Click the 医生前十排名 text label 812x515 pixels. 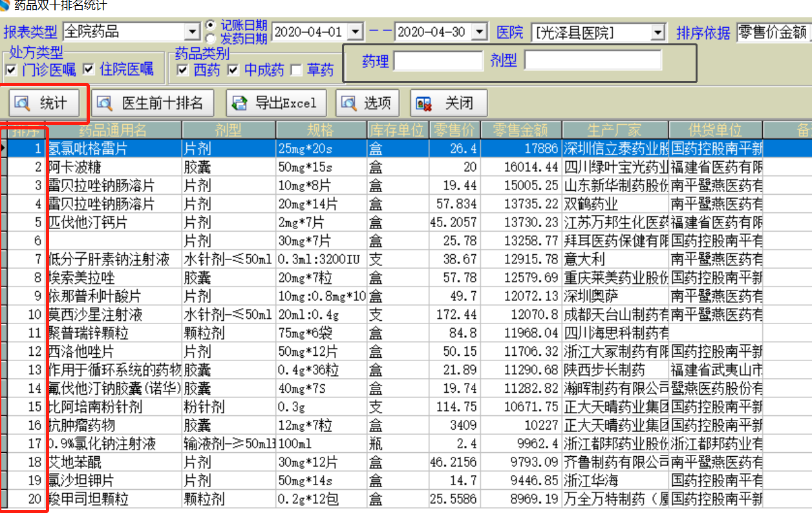point(162,104)
